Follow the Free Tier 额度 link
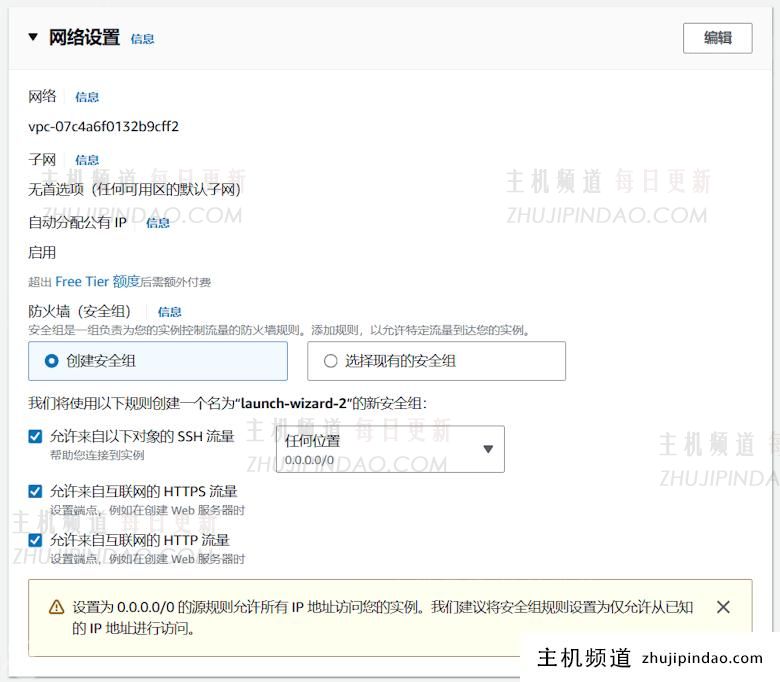780x682 pixels. (x=97, y=282)
